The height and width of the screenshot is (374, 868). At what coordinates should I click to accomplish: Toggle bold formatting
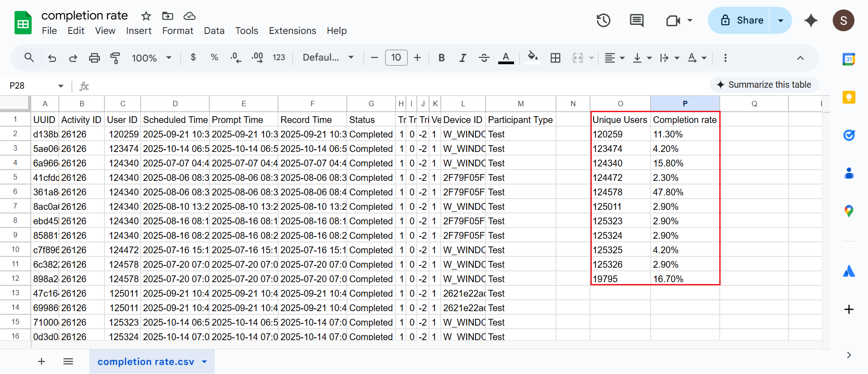pos(441,58)
